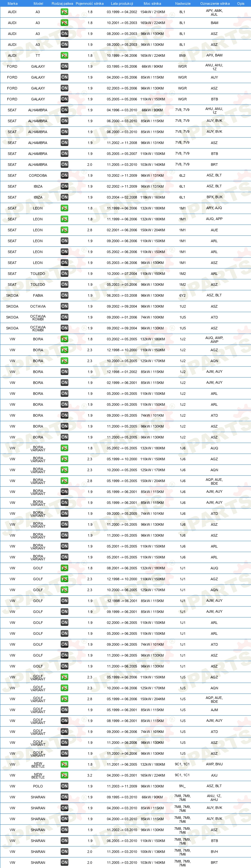Viewport: 251px width, 868px height.
Task: Click petrol icon for Seat Leon ARY, AJQ
Action: [65, 208]
